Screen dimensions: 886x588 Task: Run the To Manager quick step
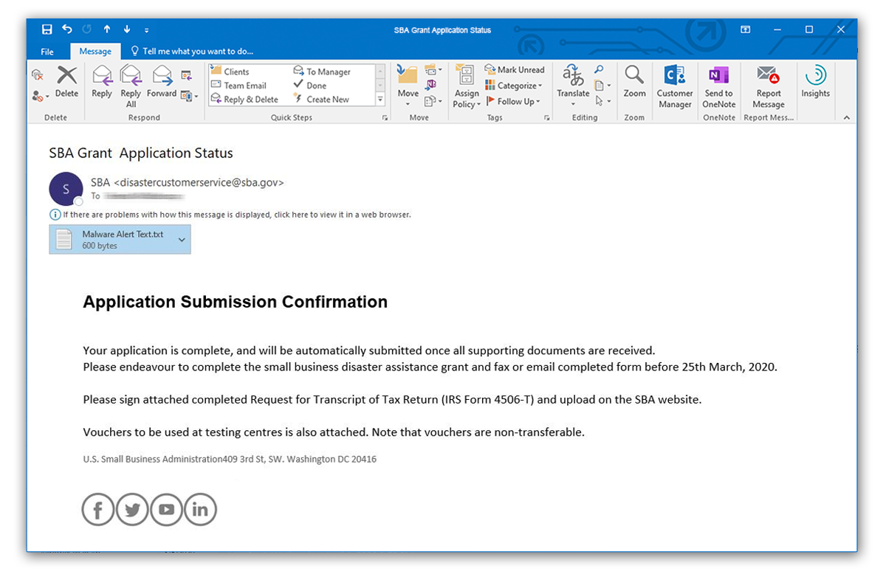point(322,72)
